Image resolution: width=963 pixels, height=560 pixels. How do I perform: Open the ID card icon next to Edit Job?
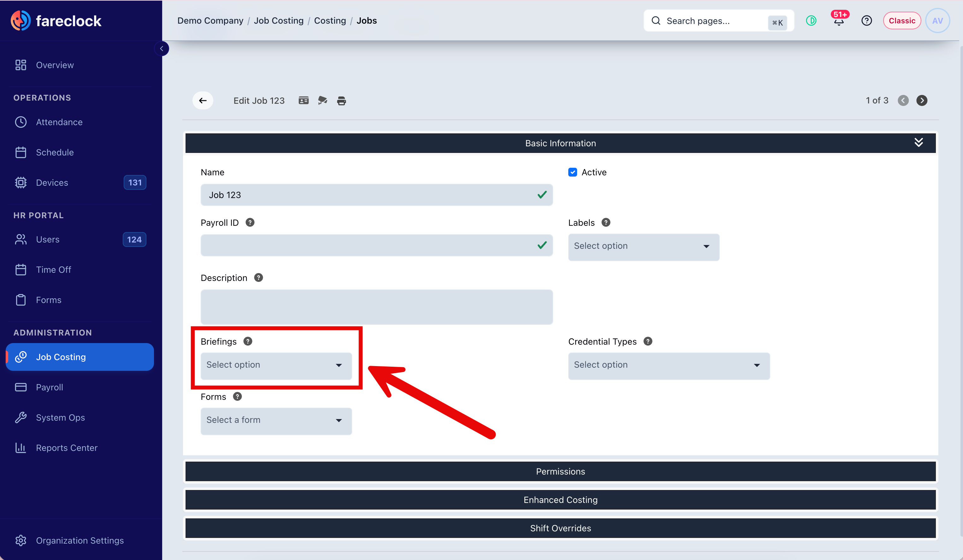[304, 101]
